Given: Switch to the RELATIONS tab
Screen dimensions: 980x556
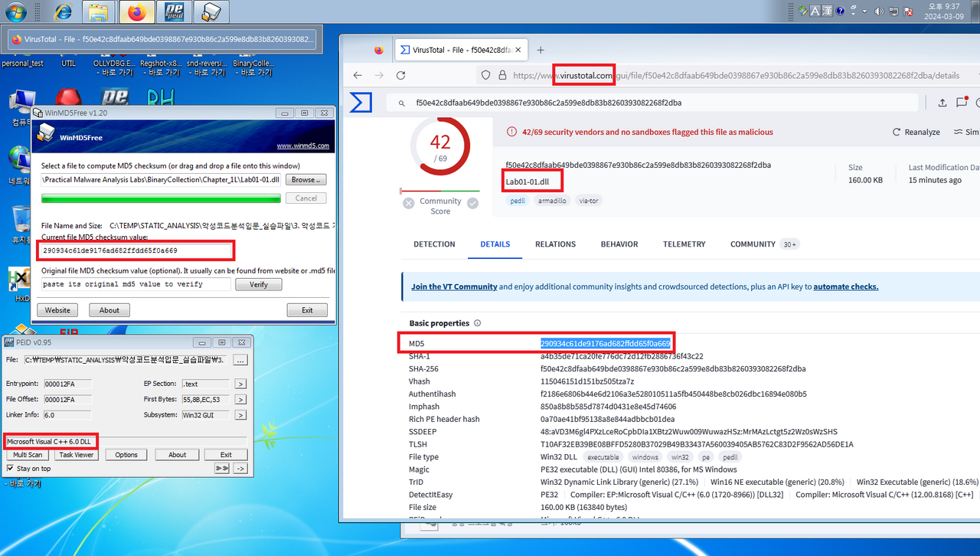Looking at the screenshot, I should click(555, 244).
